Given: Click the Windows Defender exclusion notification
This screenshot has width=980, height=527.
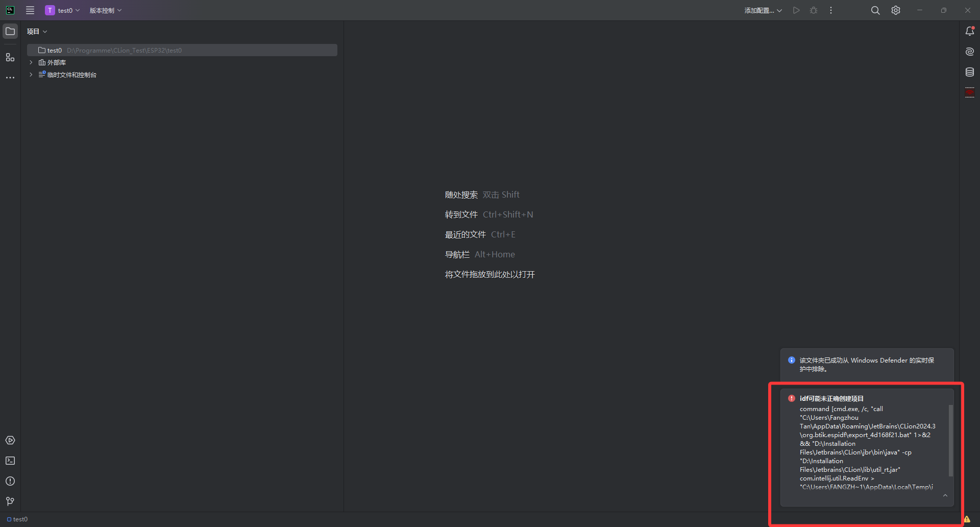Looking at the screenshot, I should pyautogui.click(x=867, y=365).
